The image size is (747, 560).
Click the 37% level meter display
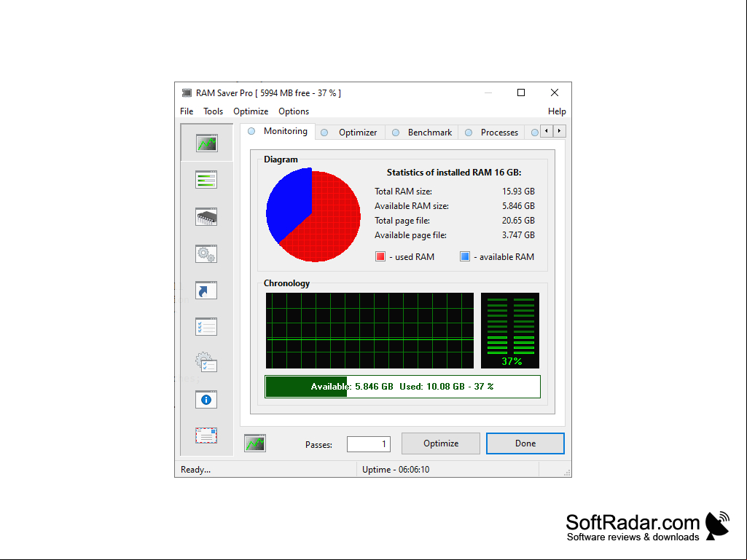tap(510, 331)
